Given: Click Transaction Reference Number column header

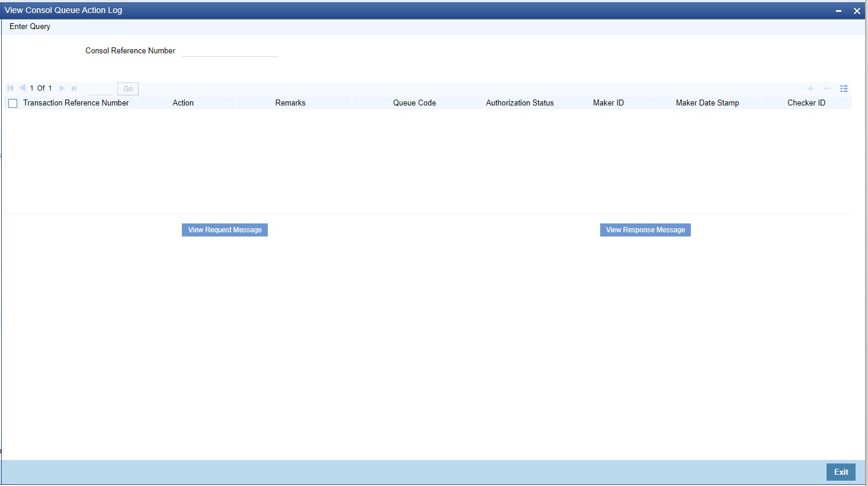Looking at the screenshot, I should click(76, 103).
